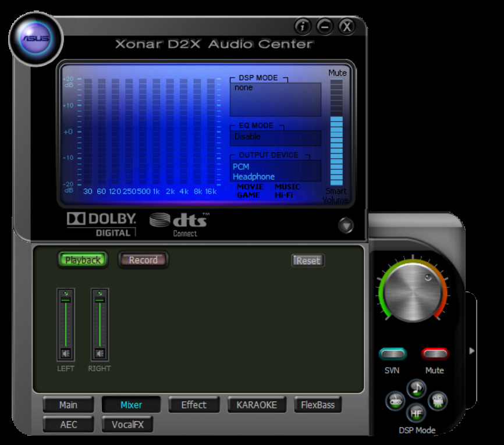504x445 pixels.
Task: Click the Mute label above level meter
Action: [x=337, y=73]
